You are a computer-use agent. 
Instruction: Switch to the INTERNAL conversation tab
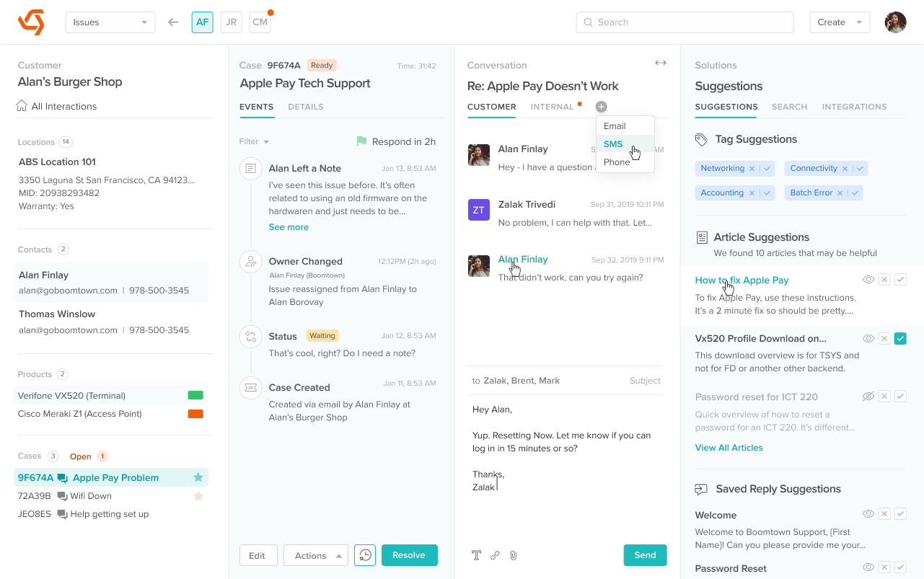[x=553, y=107]
